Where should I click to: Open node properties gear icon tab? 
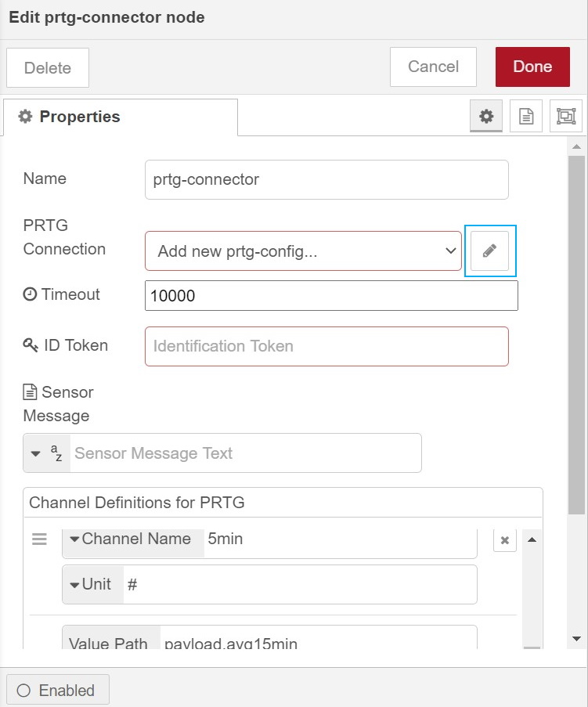[486, 117]
